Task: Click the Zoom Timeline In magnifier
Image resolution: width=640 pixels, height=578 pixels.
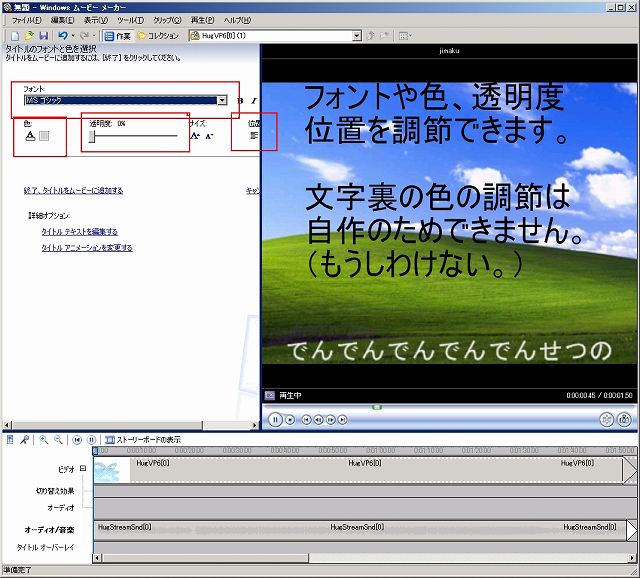Action: 44,440
